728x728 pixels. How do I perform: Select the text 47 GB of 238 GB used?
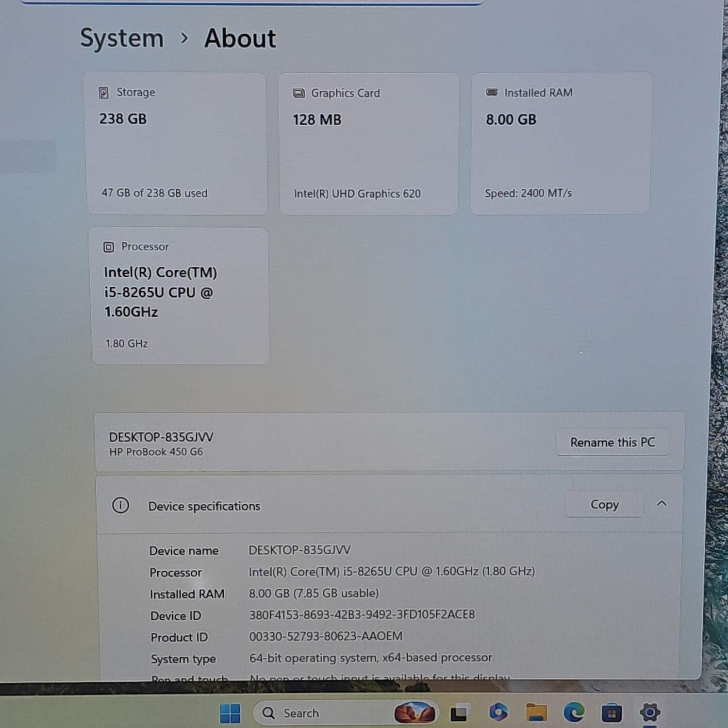(154, 193)
